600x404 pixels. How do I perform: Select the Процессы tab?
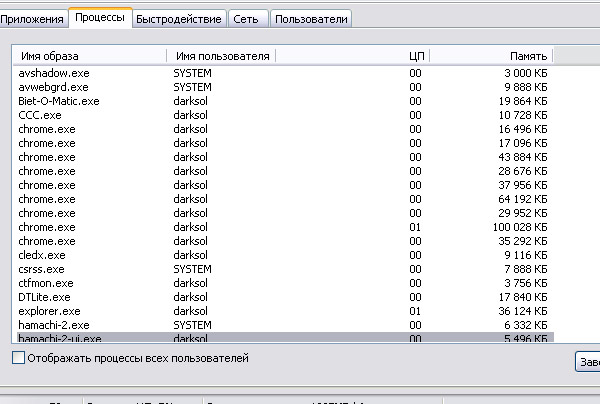(100, 18)
